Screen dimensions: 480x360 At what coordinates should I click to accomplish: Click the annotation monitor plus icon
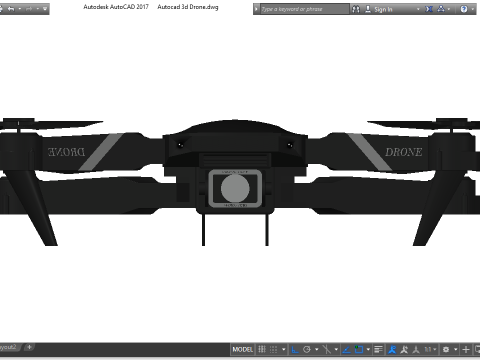pos(466,349)
